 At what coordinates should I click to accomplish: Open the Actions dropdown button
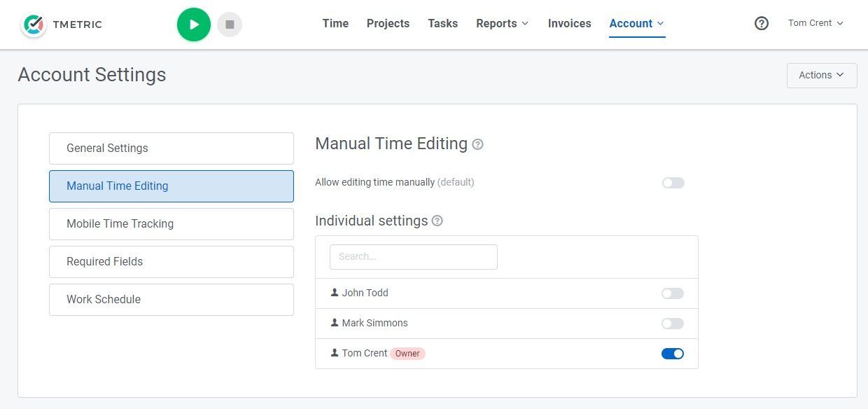coord(822,75)
